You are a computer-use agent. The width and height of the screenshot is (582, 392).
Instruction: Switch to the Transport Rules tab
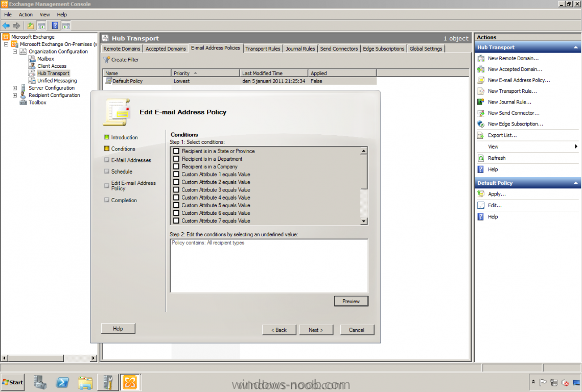coord(263,48)
